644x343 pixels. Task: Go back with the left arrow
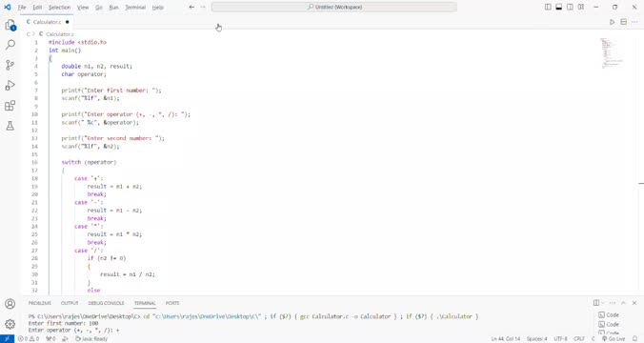point(191,7)
